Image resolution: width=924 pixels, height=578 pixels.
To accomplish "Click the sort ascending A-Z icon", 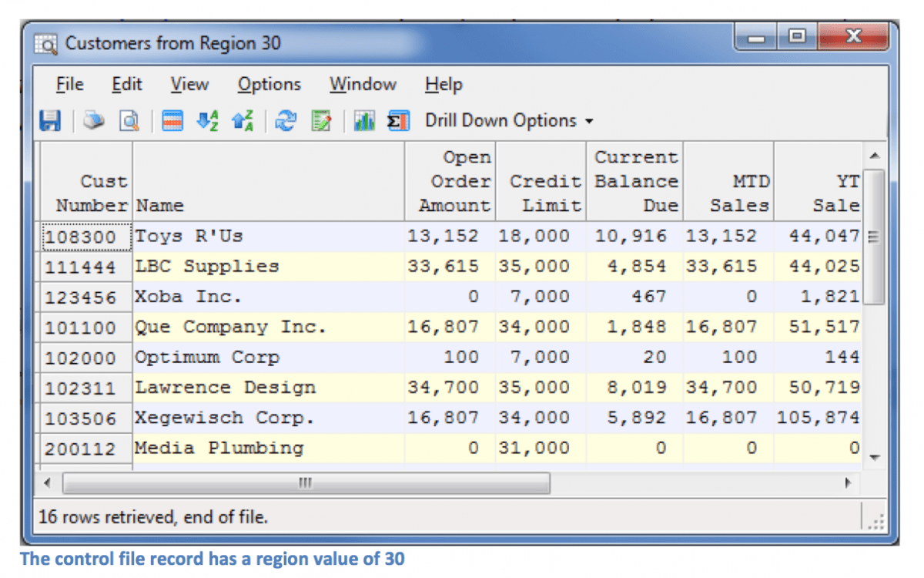I will click(x=207, y=121).
